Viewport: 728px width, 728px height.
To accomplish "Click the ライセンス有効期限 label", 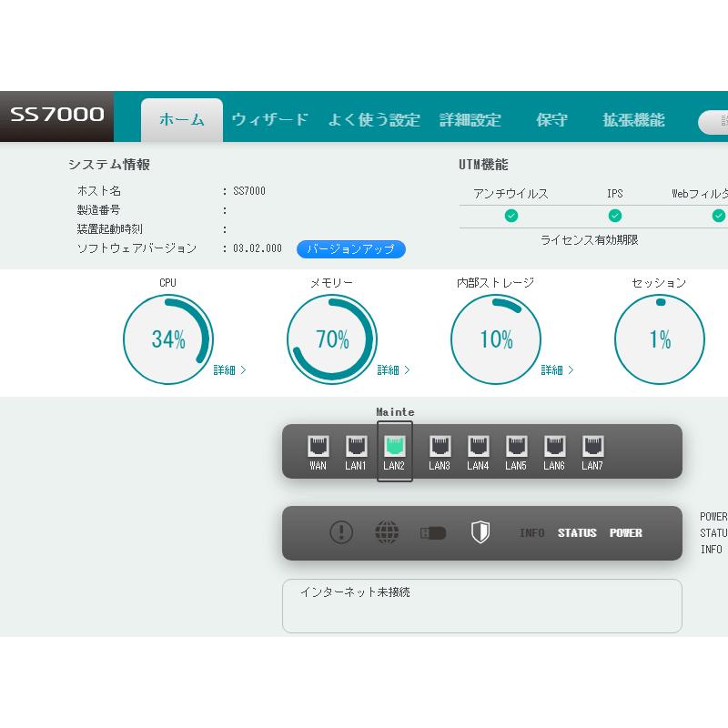I will tap(589, 240).
